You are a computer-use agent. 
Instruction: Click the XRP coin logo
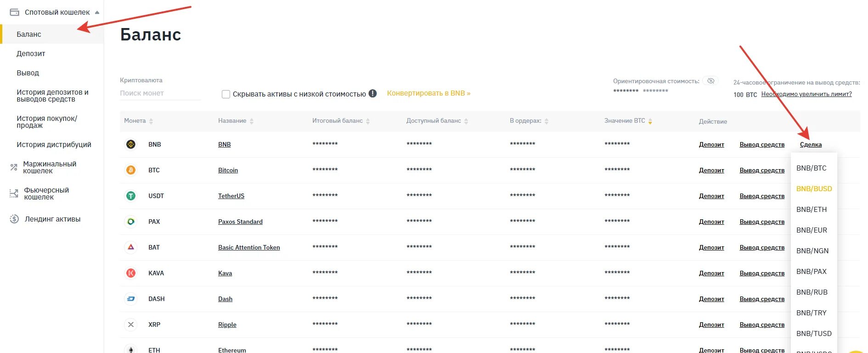131,325
